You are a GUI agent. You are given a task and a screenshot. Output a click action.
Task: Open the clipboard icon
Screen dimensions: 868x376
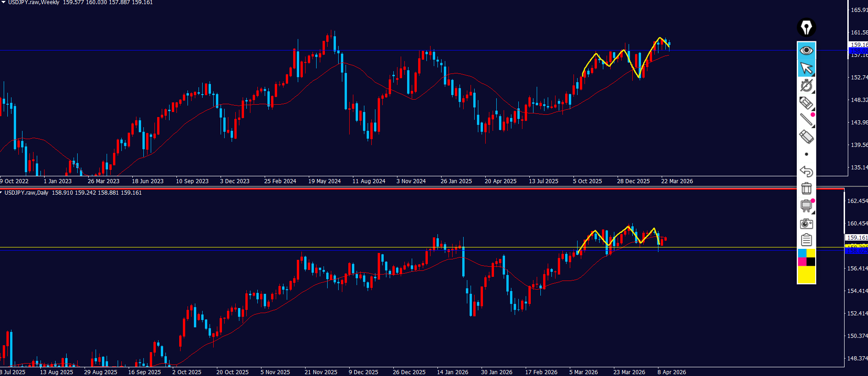pos(806,240)
